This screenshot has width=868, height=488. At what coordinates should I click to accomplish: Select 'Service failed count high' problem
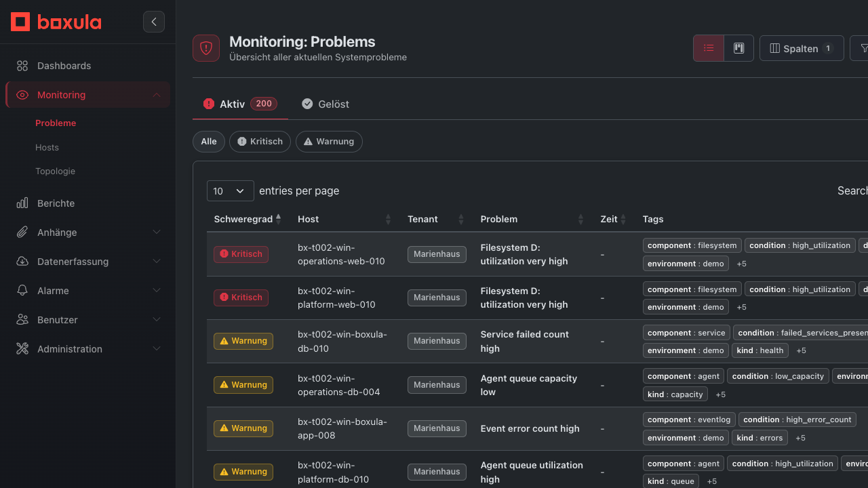(x=525, y=342)
